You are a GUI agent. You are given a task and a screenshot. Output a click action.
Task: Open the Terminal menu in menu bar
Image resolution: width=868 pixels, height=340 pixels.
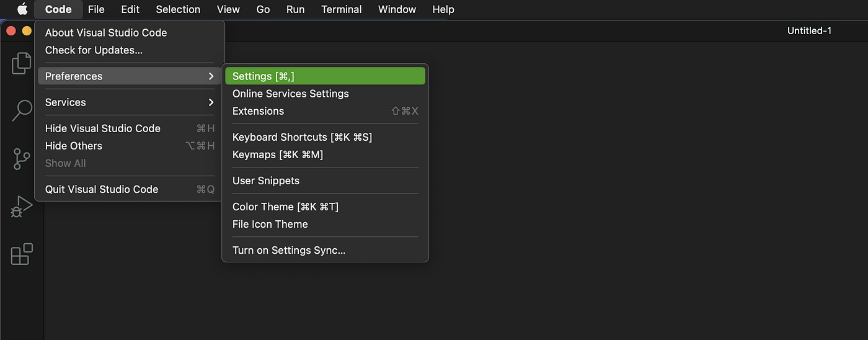pos(342,9)
